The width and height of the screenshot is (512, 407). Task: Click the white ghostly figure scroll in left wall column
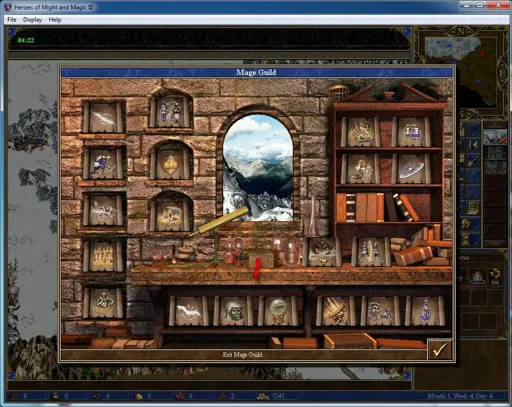[x=104, y=210]
